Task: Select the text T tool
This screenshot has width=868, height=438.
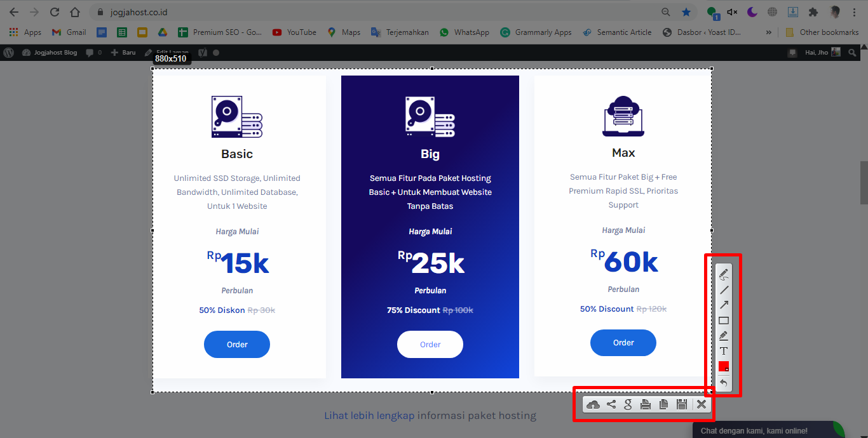Action: click(723, 350)
